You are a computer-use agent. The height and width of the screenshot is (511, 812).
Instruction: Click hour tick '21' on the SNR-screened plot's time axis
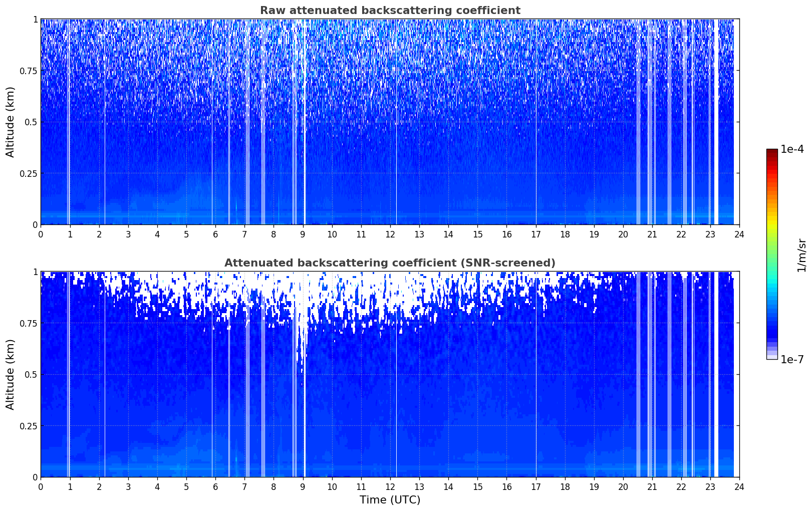click(x=652, y=487)
